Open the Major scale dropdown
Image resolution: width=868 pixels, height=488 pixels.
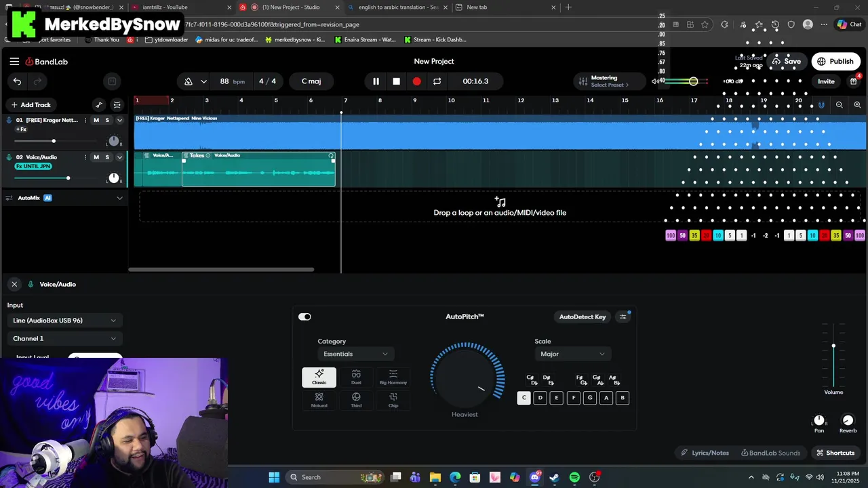[x=573, y=354]
